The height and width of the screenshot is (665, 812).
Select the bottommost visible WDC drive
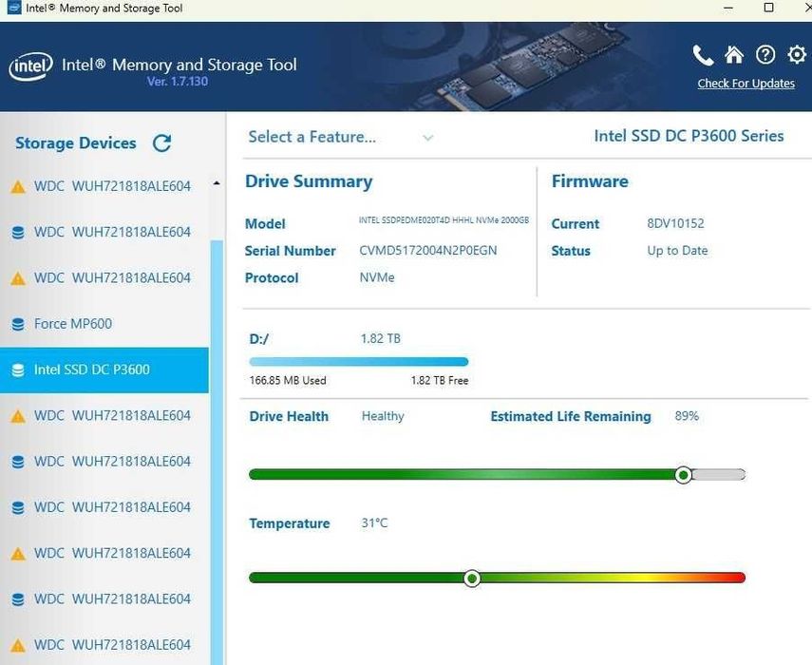click(104, 645)
